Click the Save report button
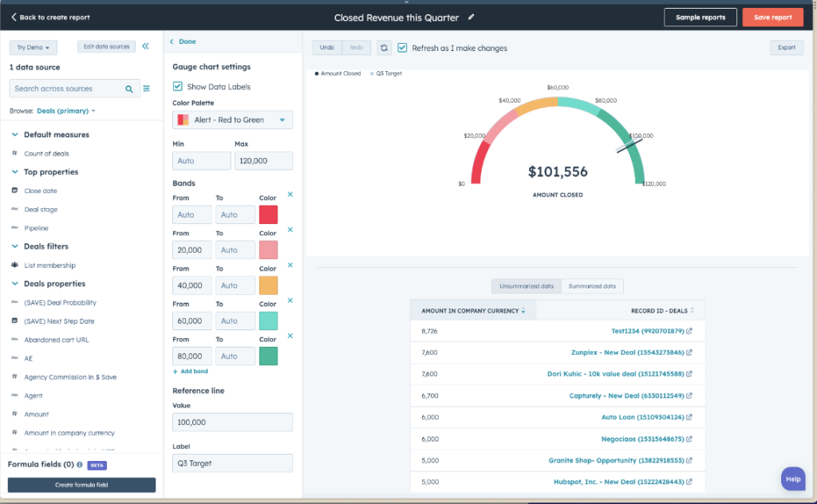This screenshot has width=817, height=504. pos(772,18)
